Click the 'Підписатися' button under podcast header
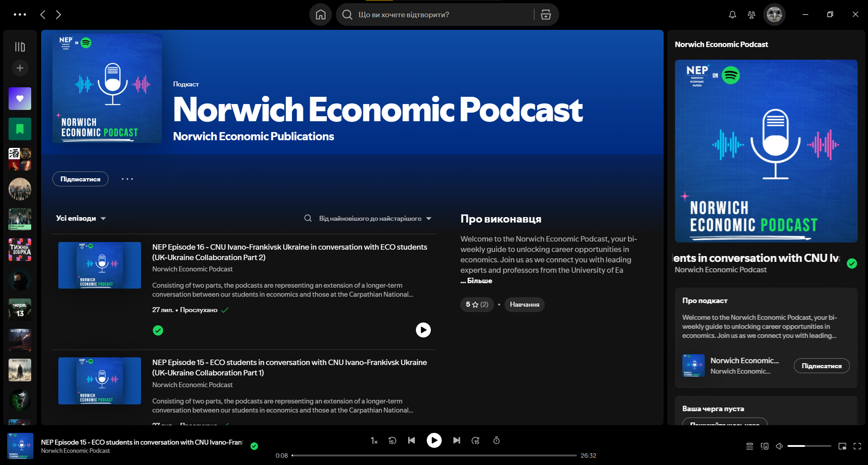This screenshot has width=868, height=465. pos(80,179)
